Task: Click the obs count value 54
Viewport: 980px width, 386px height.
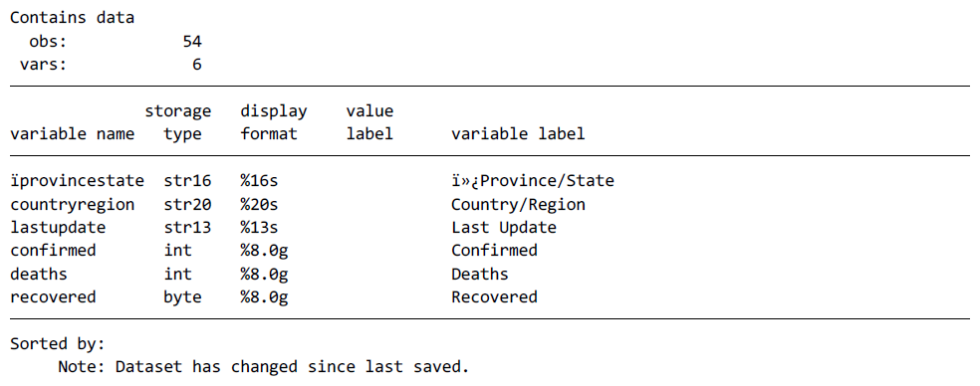Action: [x=192, y=42]
